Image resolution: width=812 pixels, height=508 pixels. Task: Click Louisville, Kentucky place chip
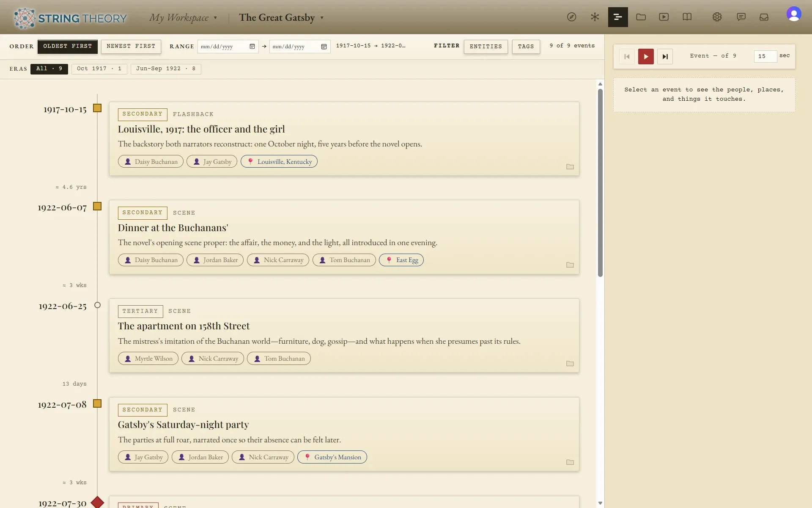click(279, 162)
